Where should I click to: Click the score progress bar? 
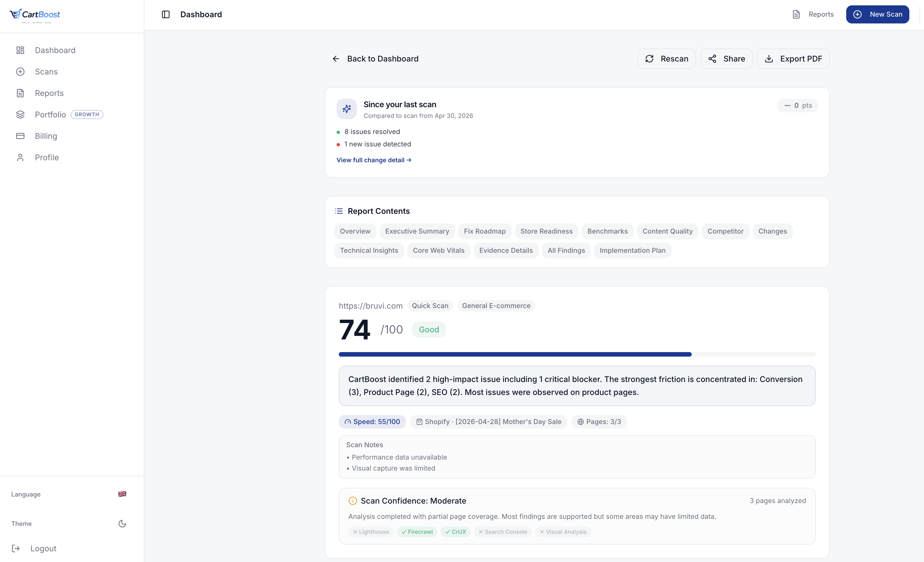coord(577,354)
